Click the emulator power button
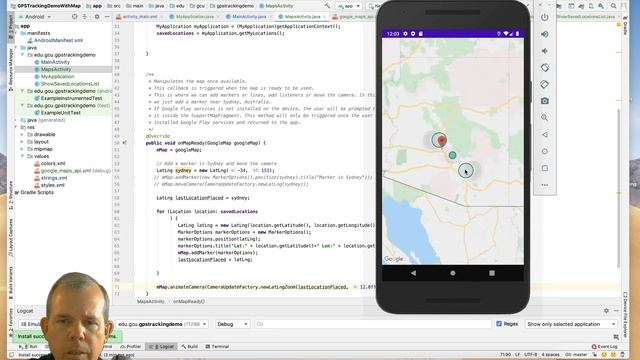Viewport: 640px width, 360px height. [x=544, y=18]
